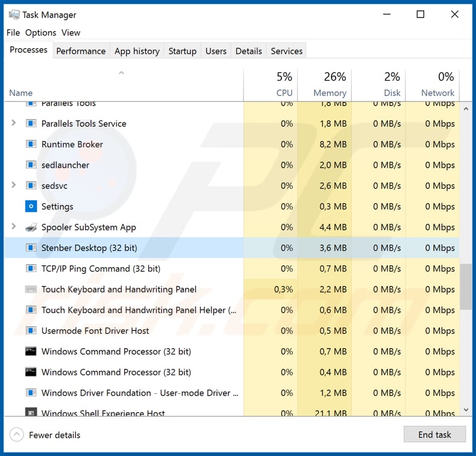Click the Runtime Broker process icon
Screen dimensions: 476x456
31,144
